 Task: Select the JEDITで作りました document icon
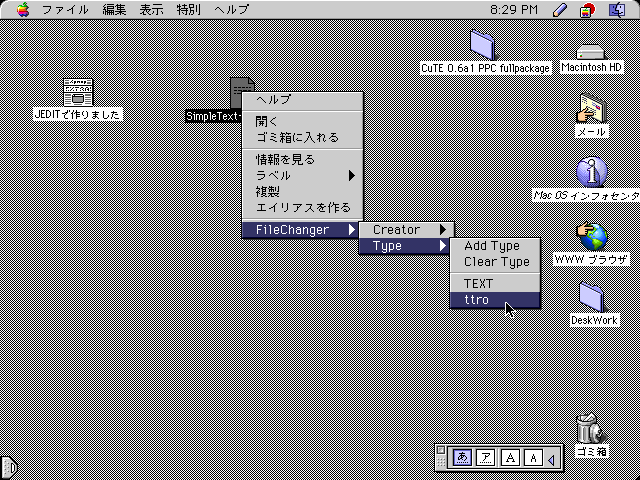[78, 92]
